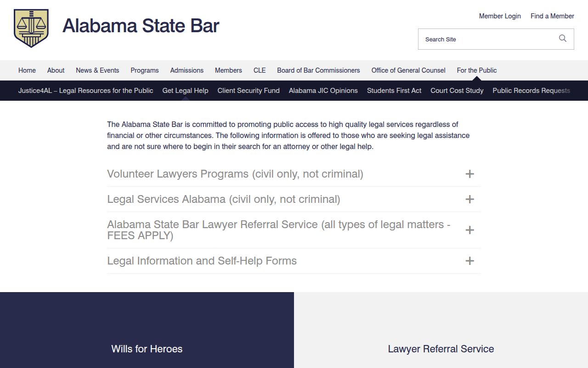The width and height of the screenshot is (588, 368).
Task: Open the Programs menu item
Action: [x=145, y=70]
